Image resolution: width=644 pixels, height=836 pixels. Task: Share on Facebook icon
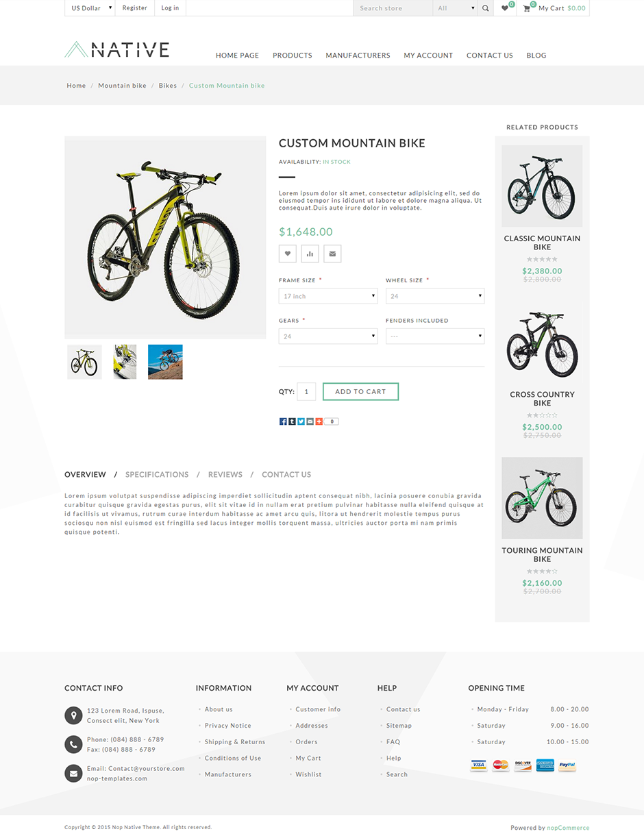[x=283, y=421]
